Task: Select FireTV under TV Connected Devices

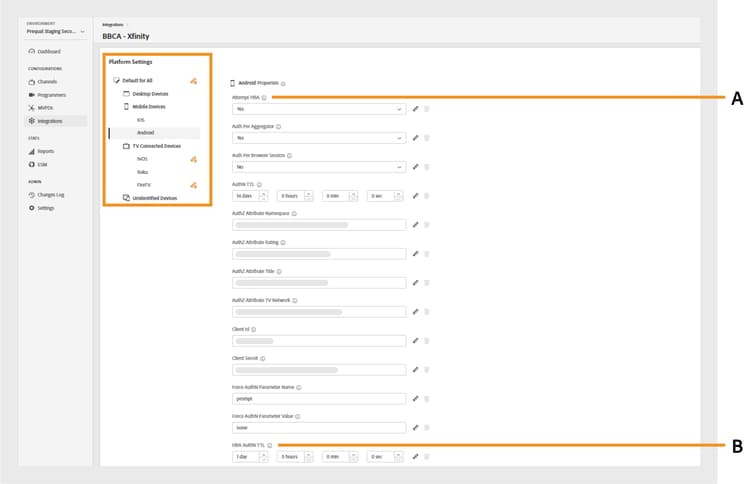Action: pyautogui.click(x=144, y=185)
